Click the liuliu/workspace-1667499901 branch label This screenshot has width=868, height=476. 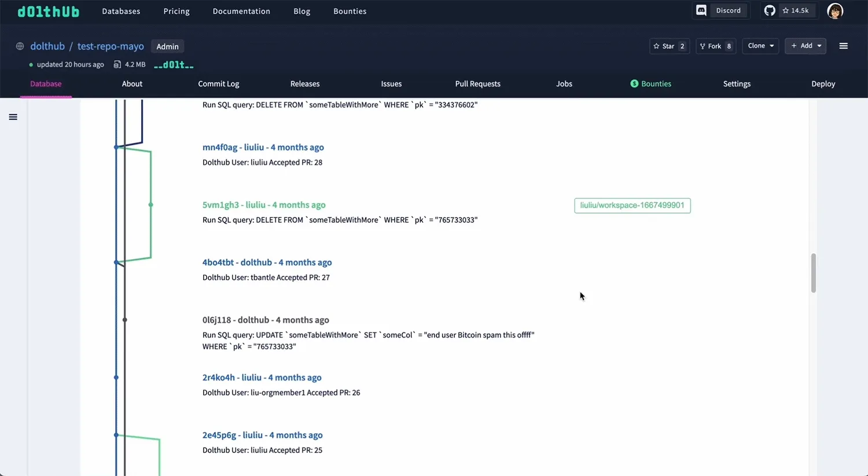pos(632,205)
